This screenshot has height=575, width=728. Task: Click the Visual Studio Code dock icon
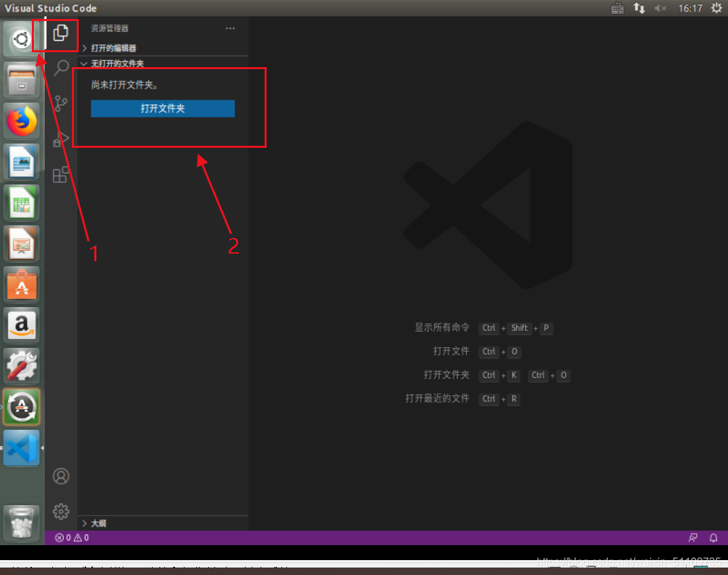point(21,448)
